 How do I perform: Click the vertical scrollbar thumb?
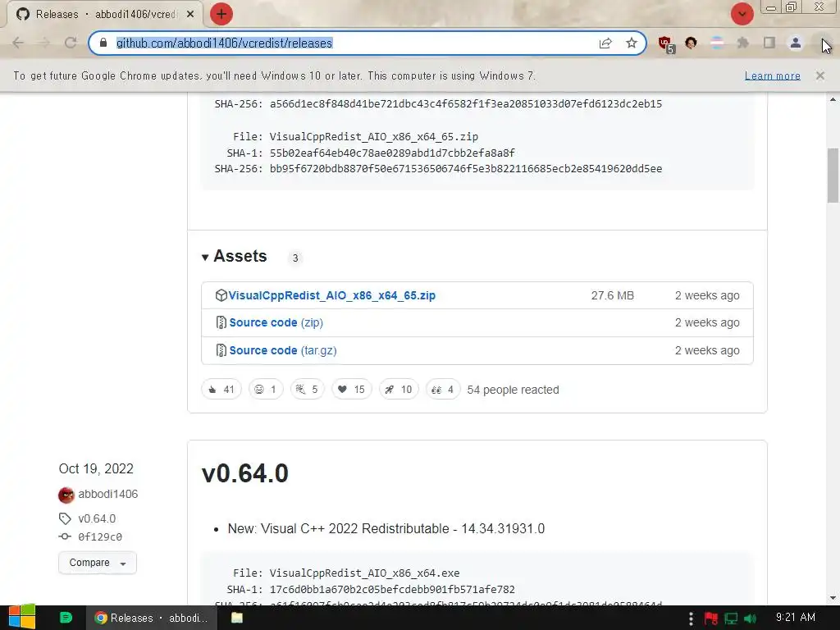click(833, 176)
